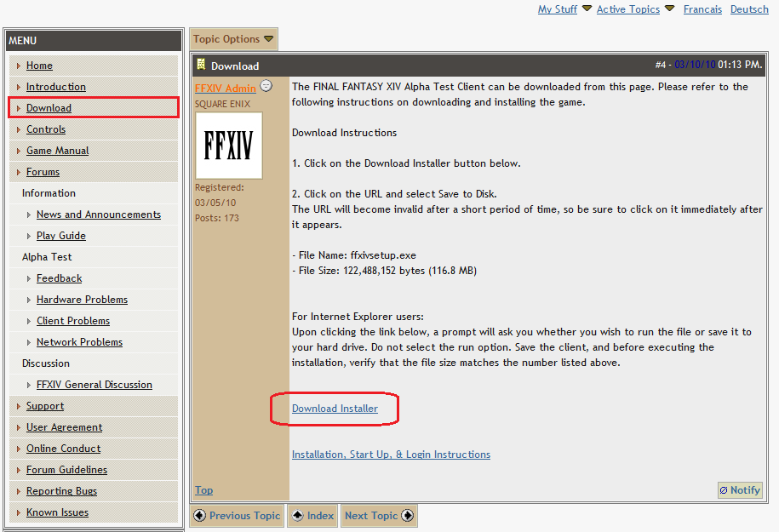Click the topic icon beside Download title
779x532 pixels.
[201, 64]
